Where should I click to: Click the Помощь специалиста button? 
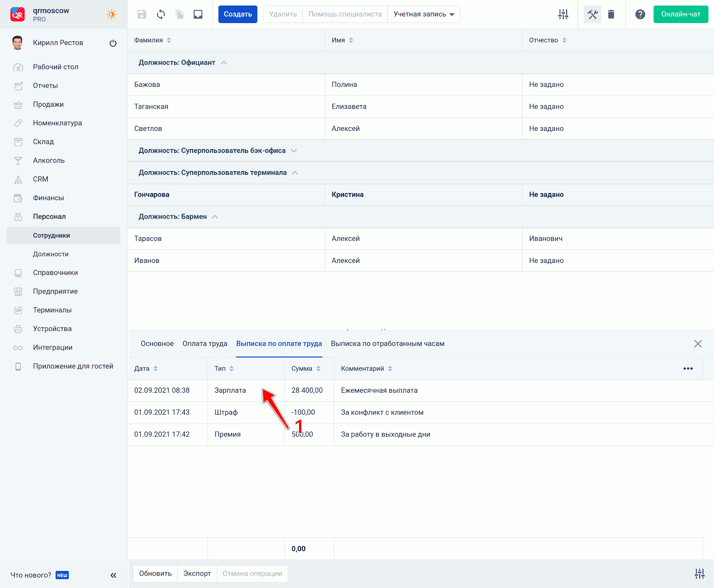(x=345, y=15)
